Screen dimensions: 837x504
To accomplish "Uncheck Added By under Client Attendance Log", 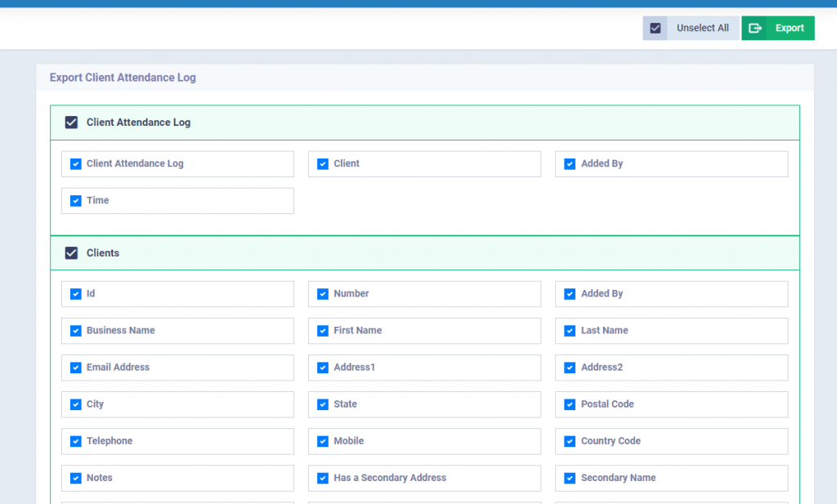I will (570, 163).
